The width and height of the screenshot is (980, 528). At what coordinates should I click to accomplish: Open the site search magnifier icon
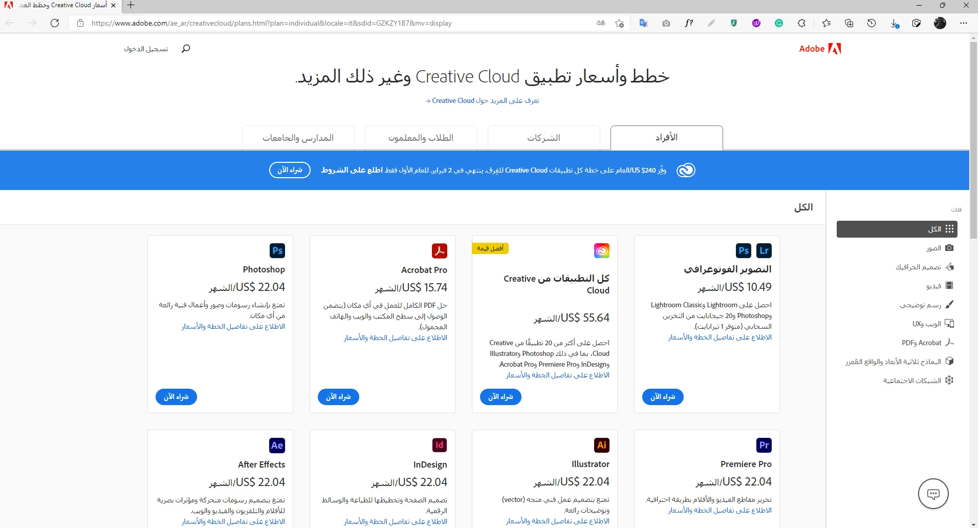(186, 49)
